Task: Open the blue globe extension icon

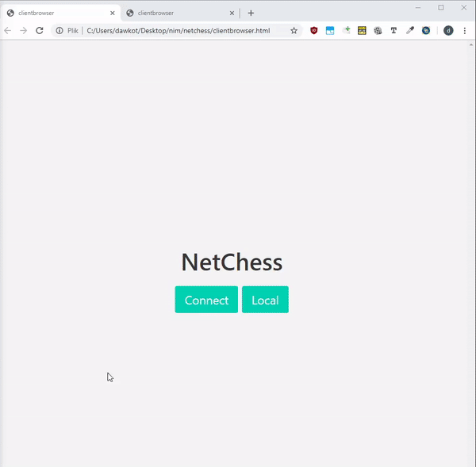Action: 426,30
